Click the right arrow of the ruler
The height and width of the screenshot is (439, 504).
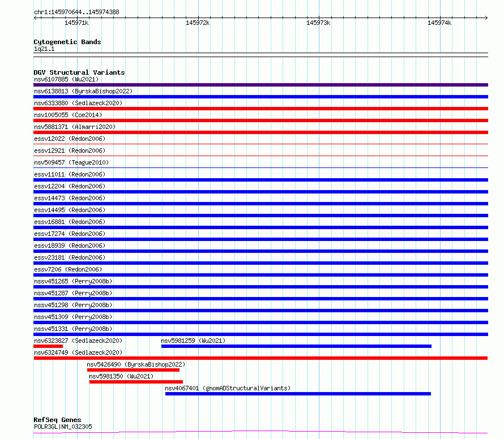[x=486, y=18]
